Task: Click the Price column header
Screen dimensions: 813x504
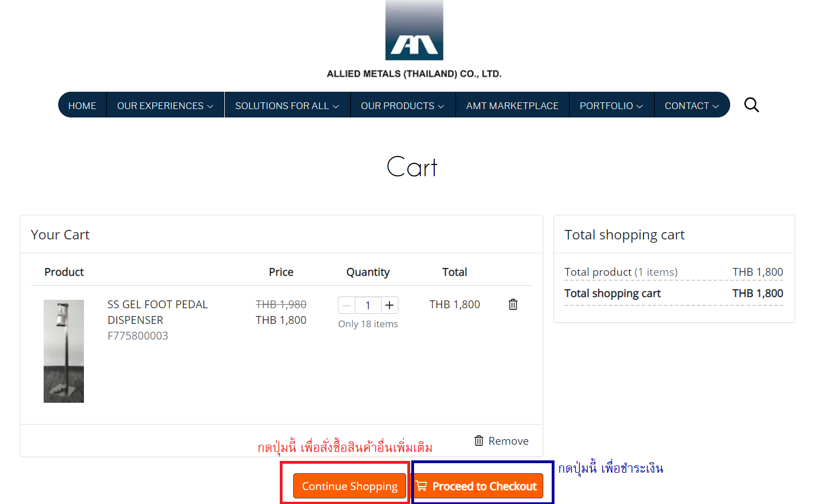Action: pos(281,272)
